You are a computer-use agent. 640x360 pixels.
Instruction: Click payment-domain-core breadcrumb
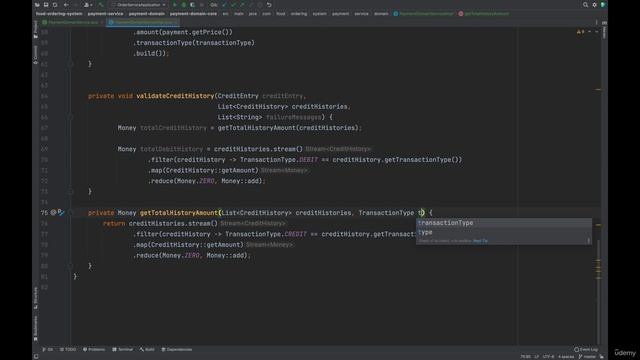193,13
